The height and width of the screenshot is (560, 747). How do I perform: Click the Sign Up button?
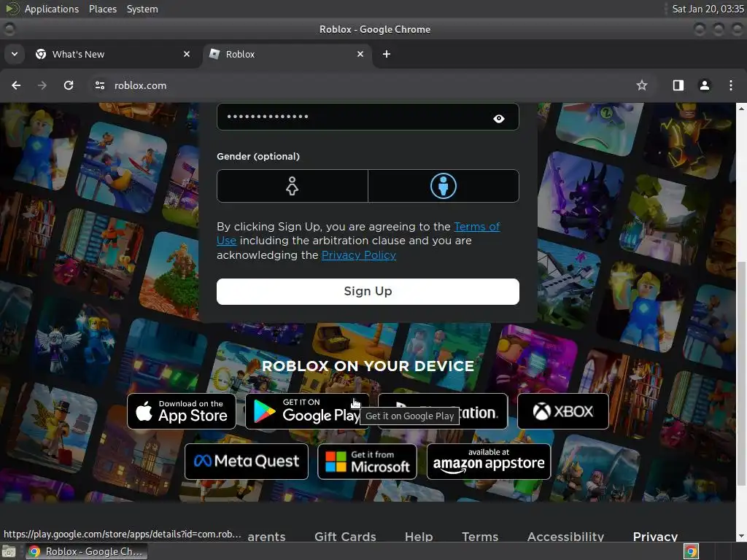368,292
